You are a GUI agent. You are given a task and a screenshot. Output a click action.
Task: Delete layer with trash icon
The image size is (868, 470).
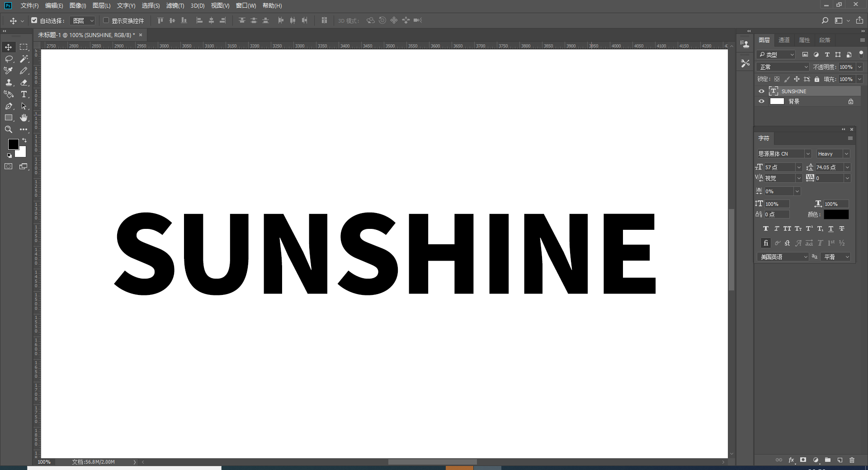[x=852, y=460]
